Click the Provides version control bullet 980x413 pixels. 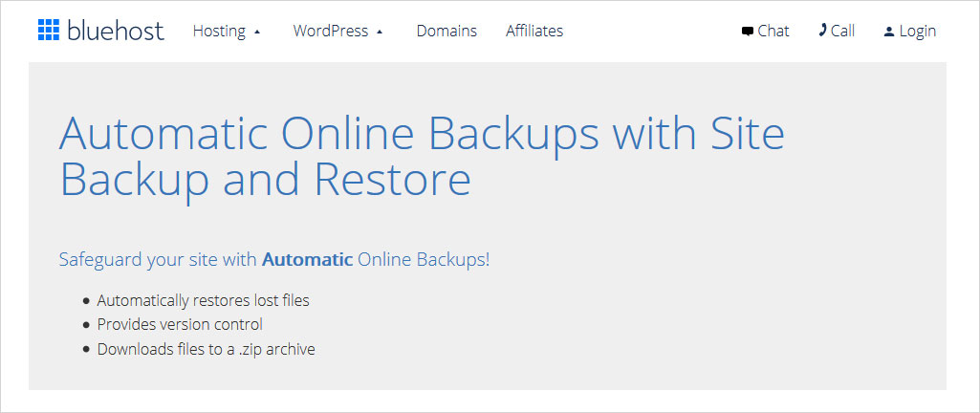click(x=180, y=324)
